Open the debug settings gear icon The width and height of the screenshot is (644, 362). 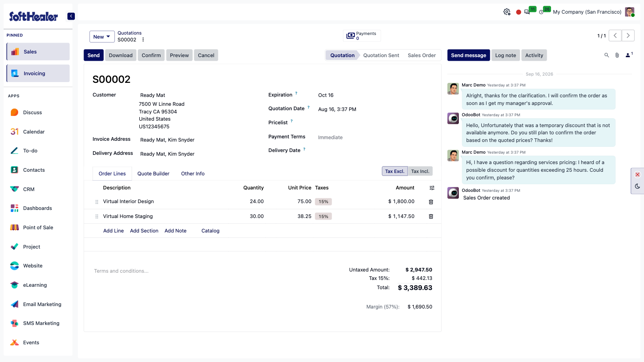[x=507, y=12]
